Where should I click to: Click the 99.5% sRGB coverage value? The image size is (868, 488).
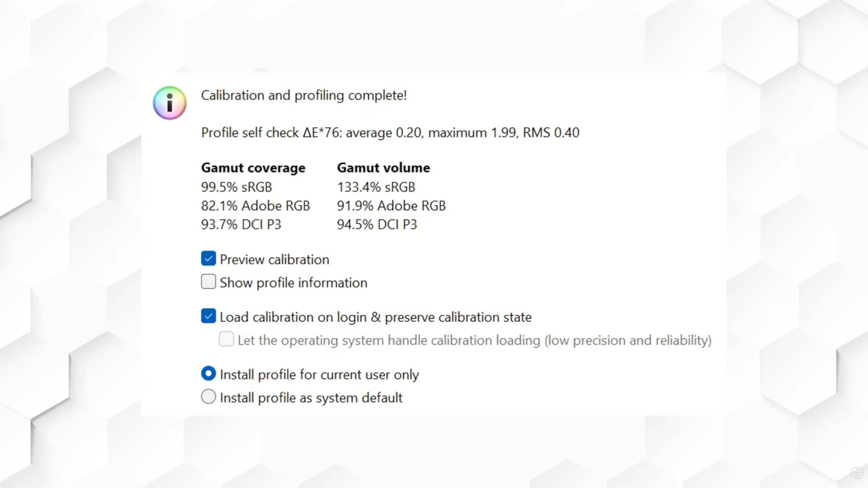coord(236,187)
